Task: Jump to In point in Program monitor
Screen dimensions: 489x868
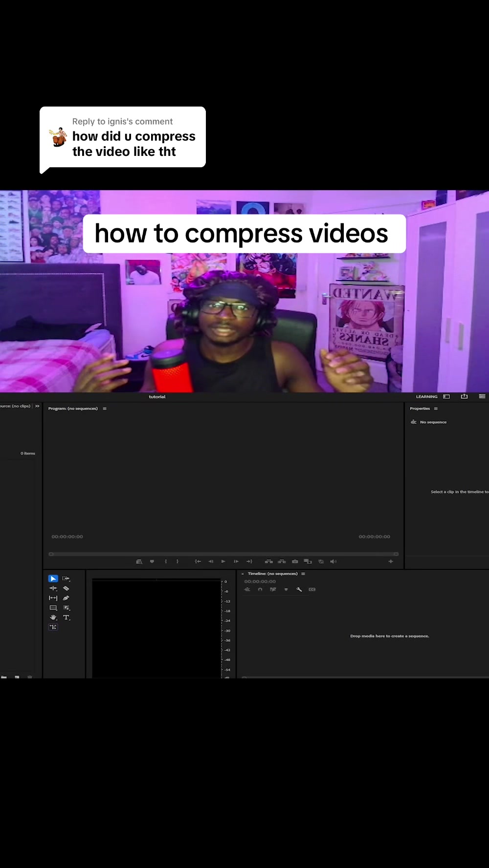Action: (x=198, y=562)
